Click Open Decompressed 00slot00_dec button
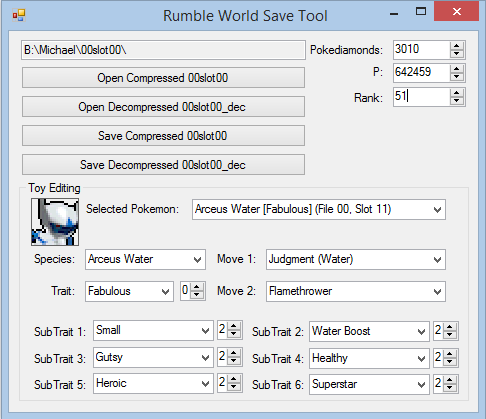 point(163,107)
